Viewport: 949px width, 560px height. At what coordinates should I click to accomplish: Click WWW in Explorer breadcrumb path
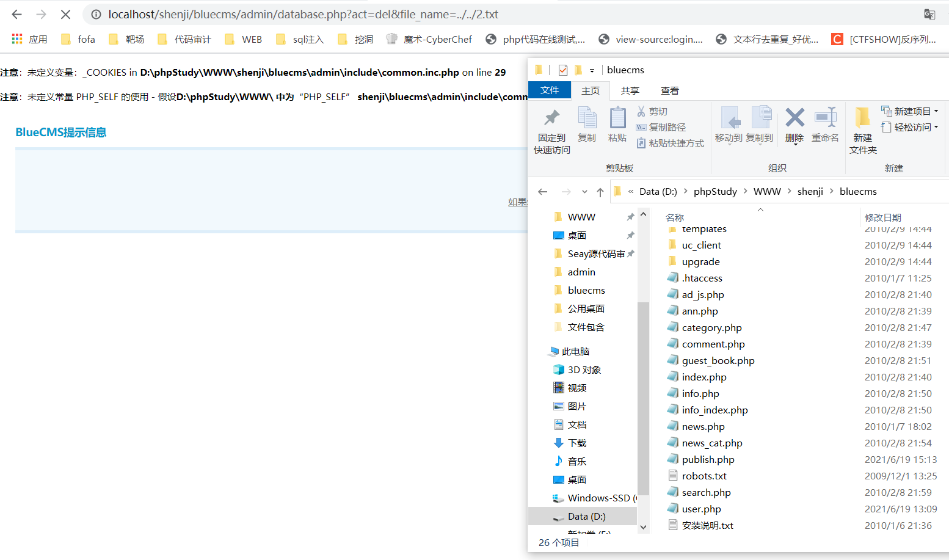pyautogui.click(x=767, y=191)
